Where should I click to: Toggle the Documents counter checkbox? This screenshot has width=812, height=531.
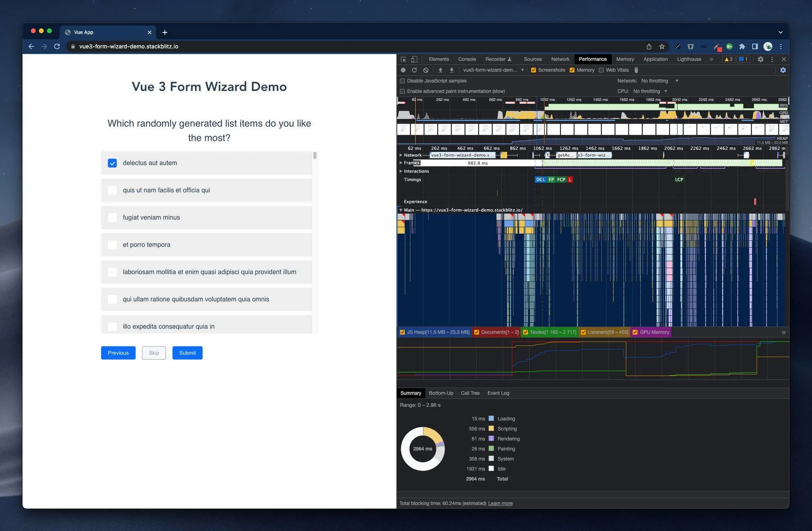[476, 333]
